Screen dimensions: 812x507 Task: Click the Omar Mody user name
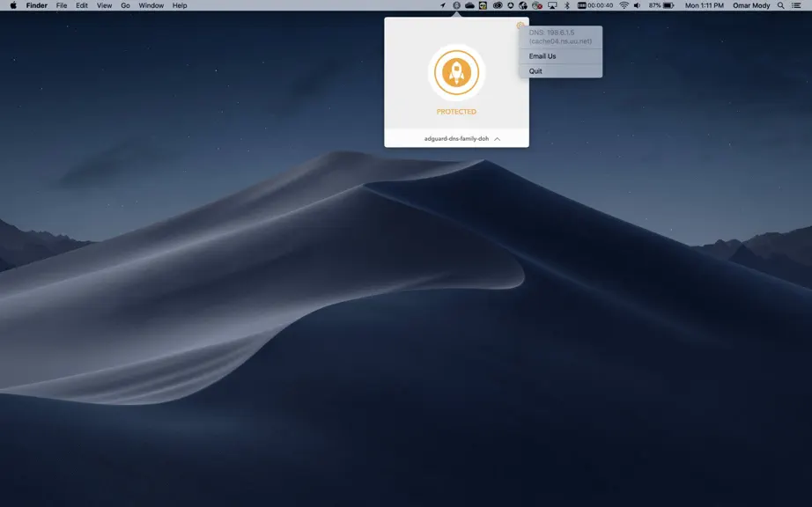pyautogui.click(x=751, y=5)
